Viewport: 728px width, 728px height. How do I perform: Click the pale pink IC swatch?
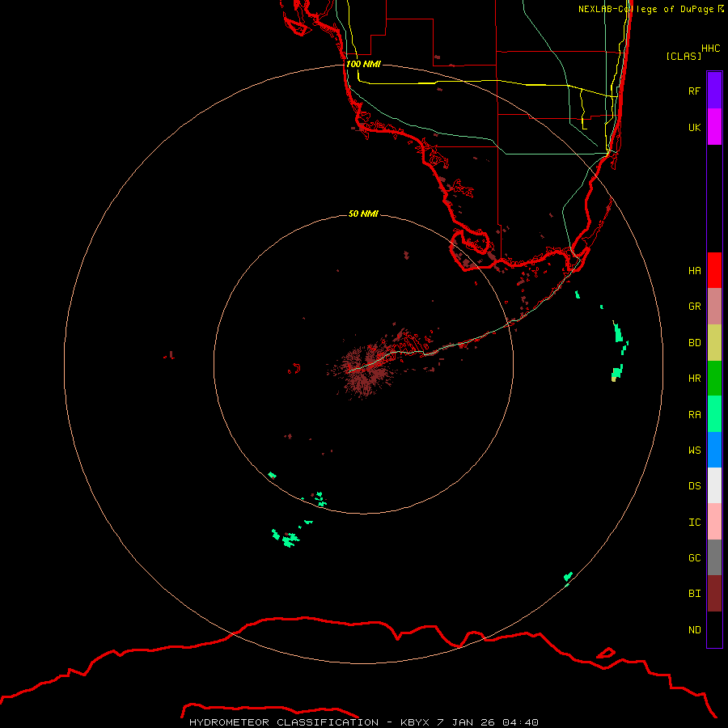click(x=714, y=522)
